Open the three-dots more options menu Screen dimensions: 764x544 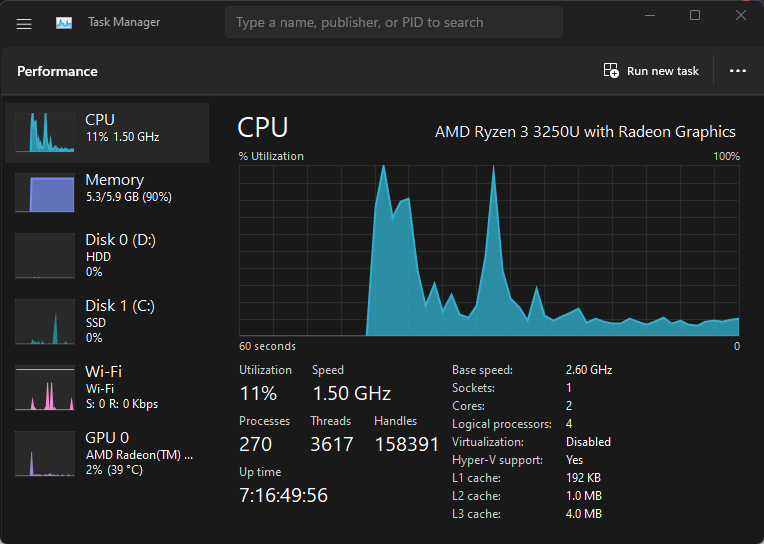738,71
